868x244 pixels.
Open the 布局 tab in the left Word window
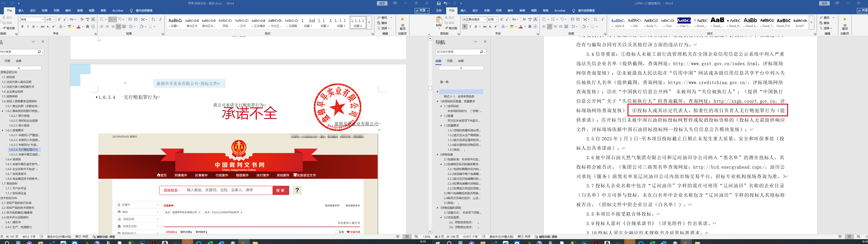[x=44, y=10]
